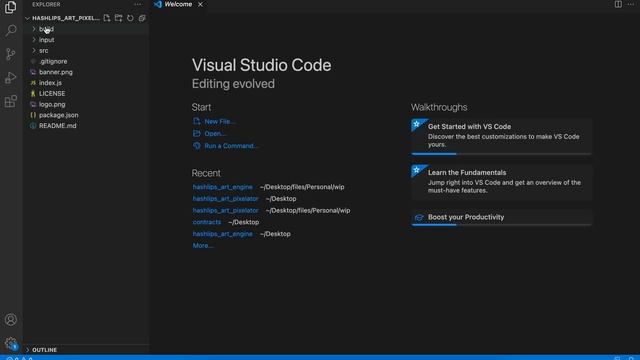Open the Manage gear icon
The height and width of the screenshot is (360, 640).
pos(11,343)
